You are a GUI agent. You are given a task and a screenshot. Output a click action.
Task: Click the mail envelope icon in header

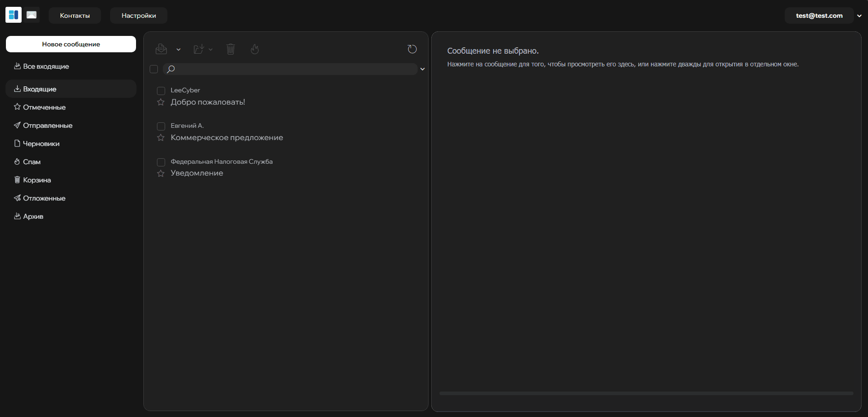[31, 15]
